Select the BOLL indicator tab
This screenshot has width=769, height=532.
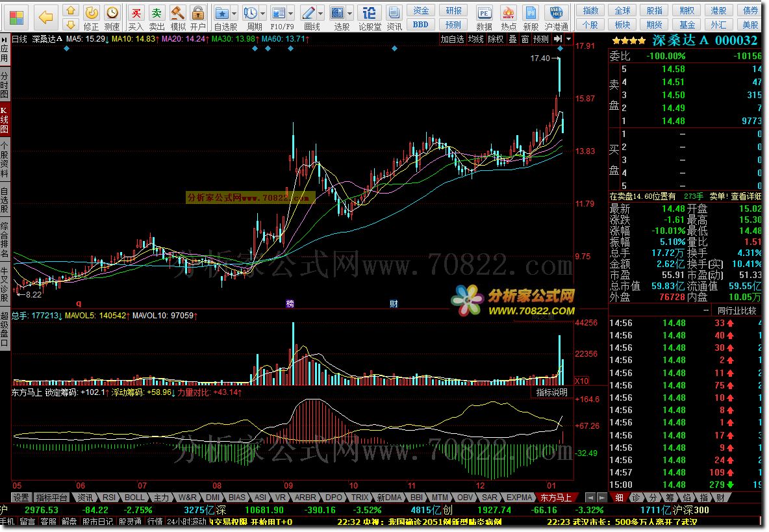pos(134,497)
